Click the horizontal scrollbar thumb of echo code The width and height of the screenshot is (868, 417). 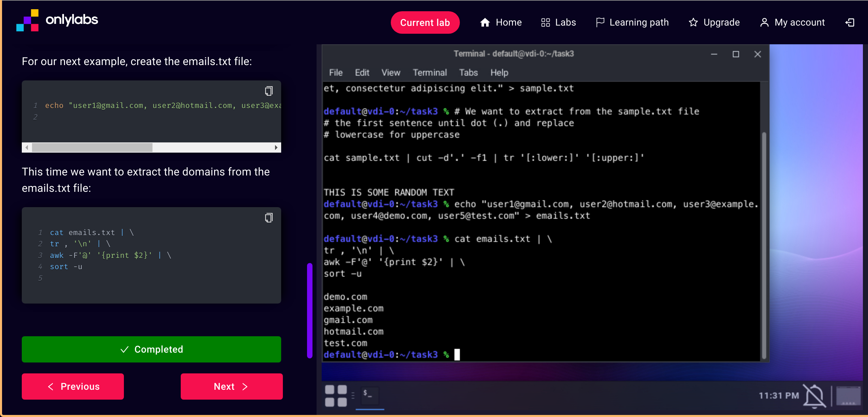[x=92, y=148]
